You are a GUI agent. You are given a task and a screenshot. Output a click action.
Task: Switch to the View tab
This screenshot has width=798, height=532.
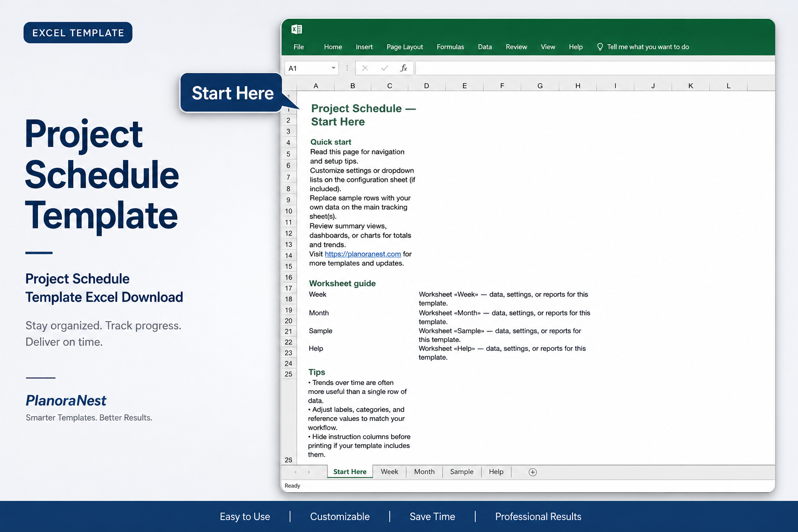548,47
